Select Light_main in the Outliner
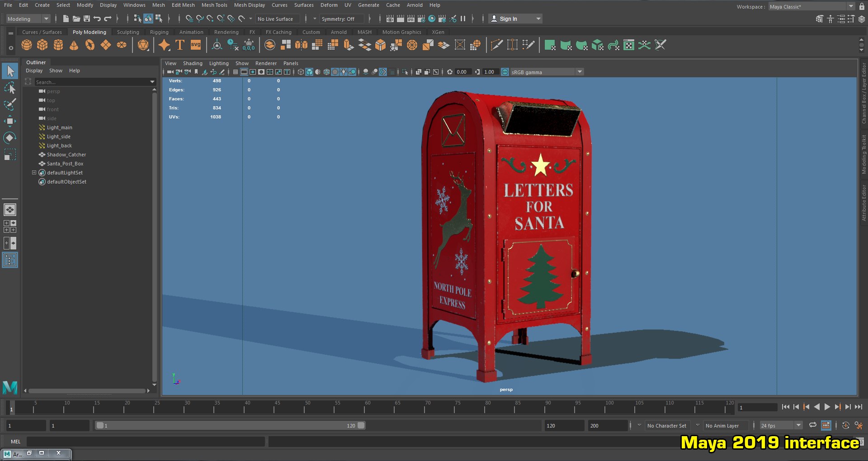This screenshot has width=868, height=461. pos(59,127)
